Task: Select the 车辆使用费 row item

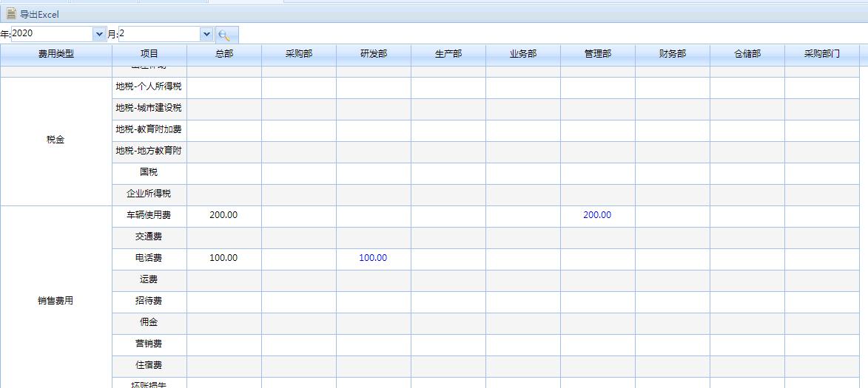Action: coord(149,216)
